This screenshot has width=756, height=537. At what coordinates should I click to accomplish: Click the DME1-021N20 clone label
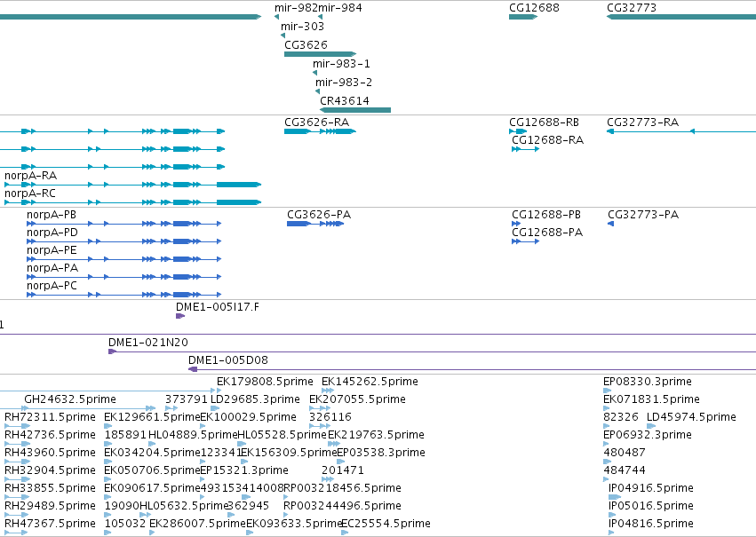pyautogui.click(x=148, y=343)
